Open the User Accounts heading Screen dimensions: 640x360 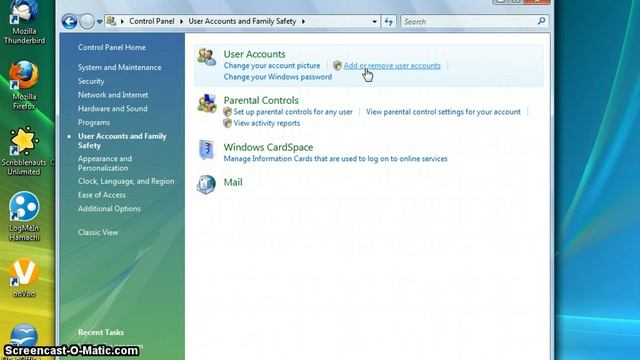[254, 54]
